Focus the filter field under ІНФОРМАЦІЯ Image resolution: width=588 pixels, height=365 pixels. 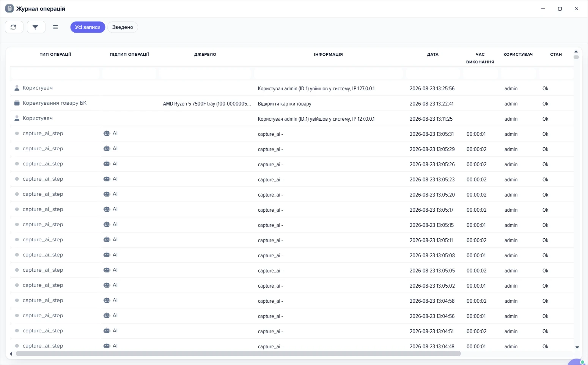point(329,73)
